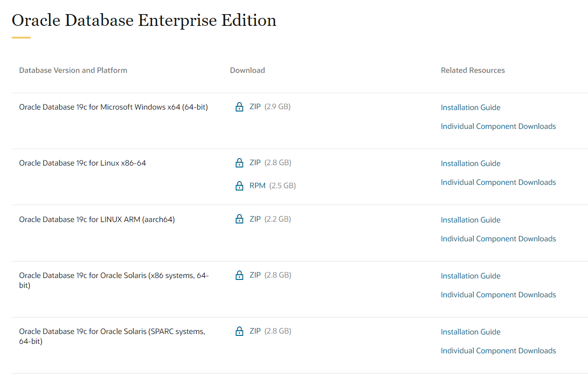The height and width of the screenshot is (374, 588).
Task: Open Individual Component Downloads for Solaris SPARC
Action: coord(498,350)
